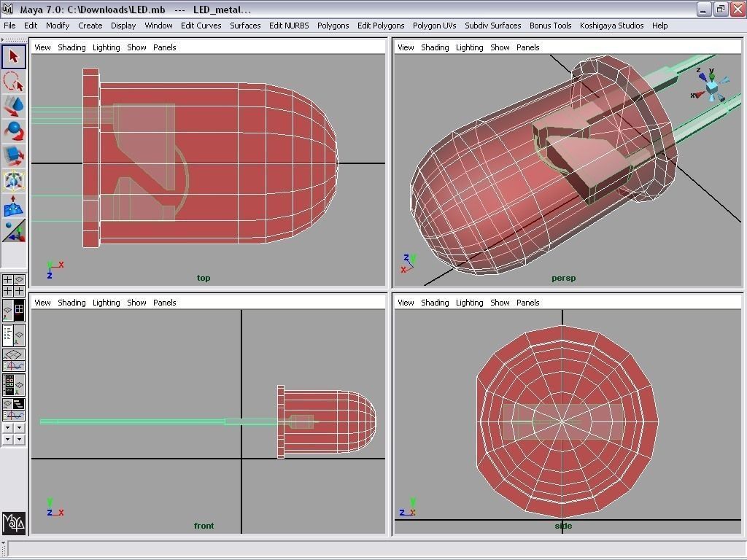
Task: Open Panels menu of the side viewport
Action: [x=528, y=303]
